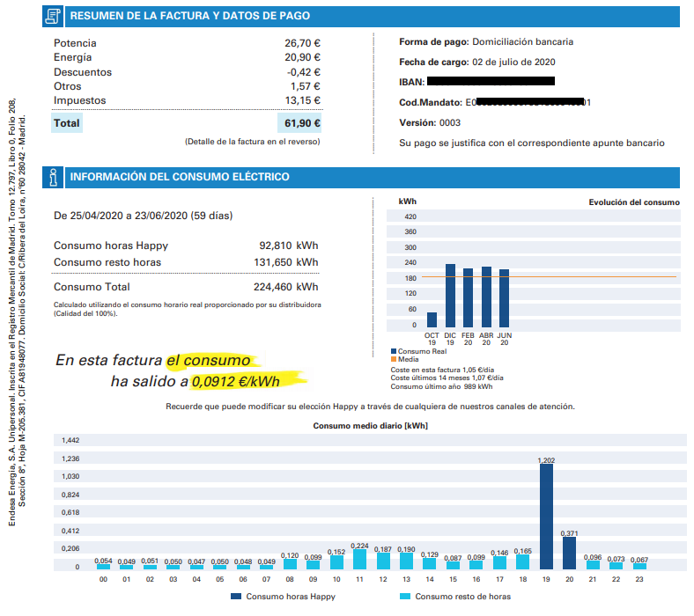Click the hour 11 bar labeled 0,224

[x=359, y=560]
